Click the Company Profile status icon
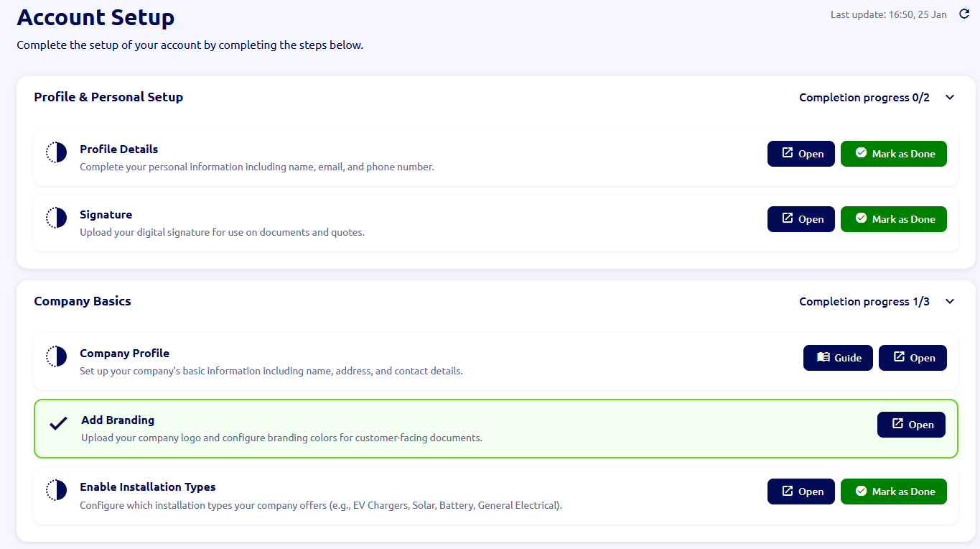980x549 pixels. point(56,356)
